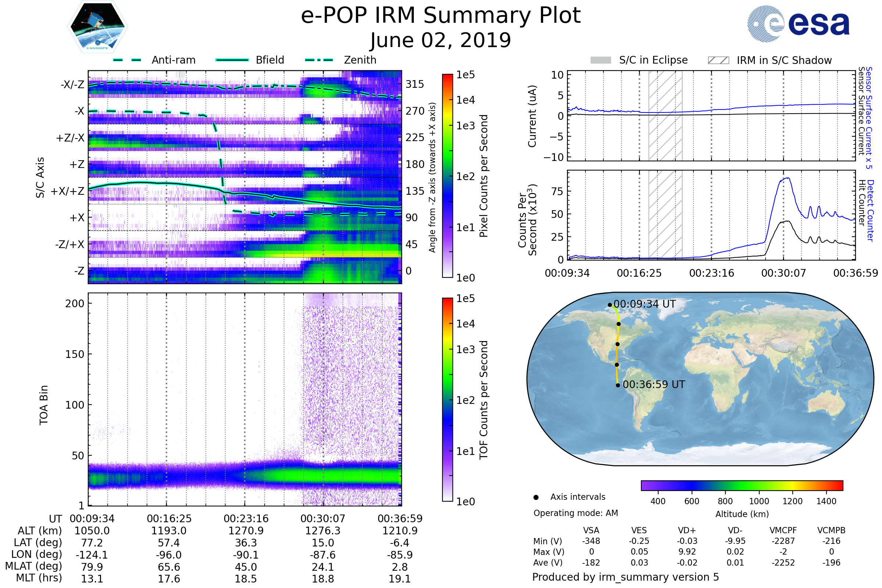Click the S/C in Eclipse gray legend patch
The width and height of the screenshot is (882, 588).
(601, 60)
